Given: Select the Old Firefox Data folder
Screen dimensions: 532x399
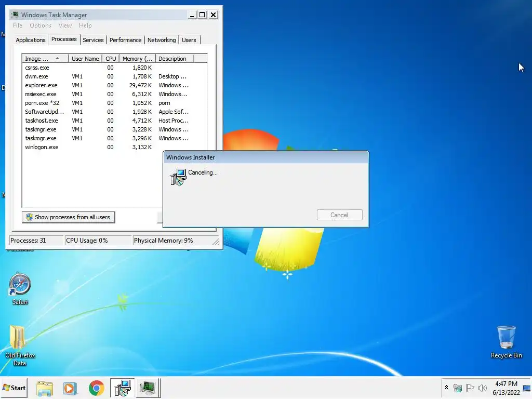Looking at the screenshot, I should 20,345.
